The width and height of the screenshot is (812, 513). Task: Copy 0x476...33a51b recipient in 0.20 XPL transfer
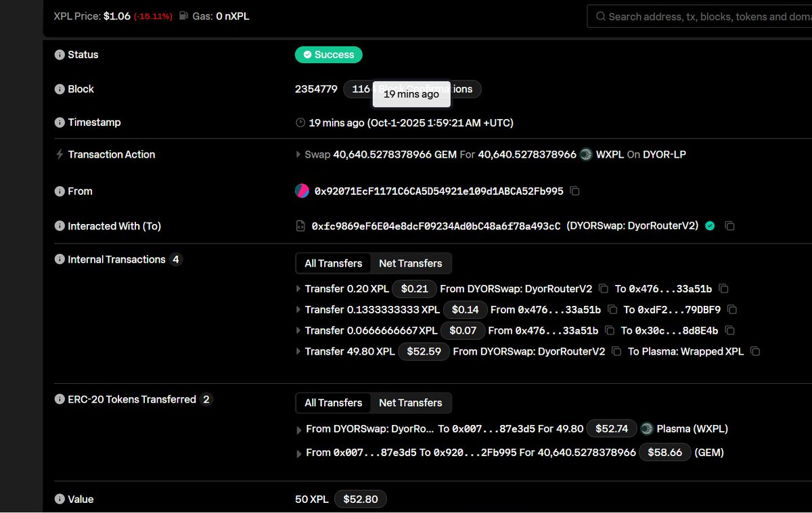point(723,289)
